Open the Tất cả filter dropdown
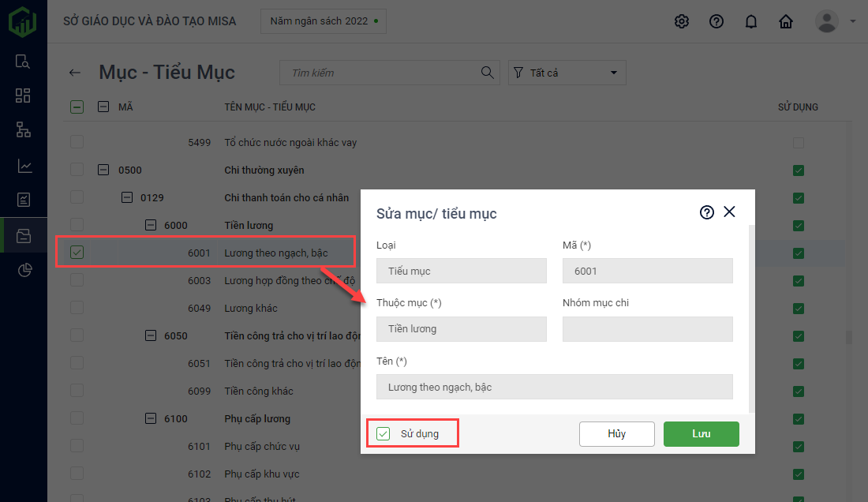Viewport: 868px width, 502px height. 567,73
